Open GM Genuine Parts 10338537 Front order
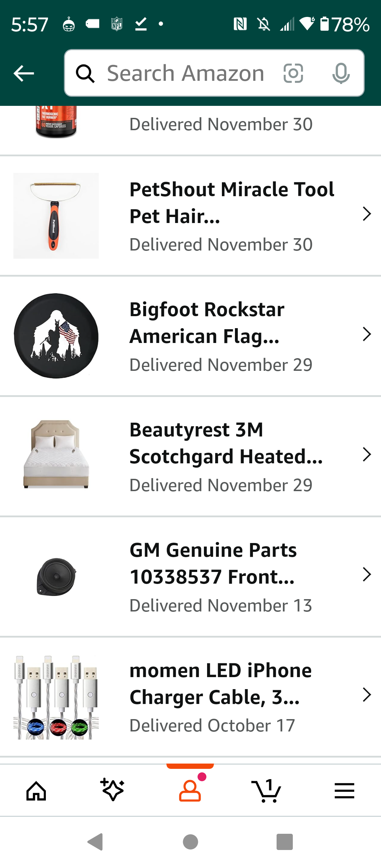381x868 pixels. click(x=190, y=577)
